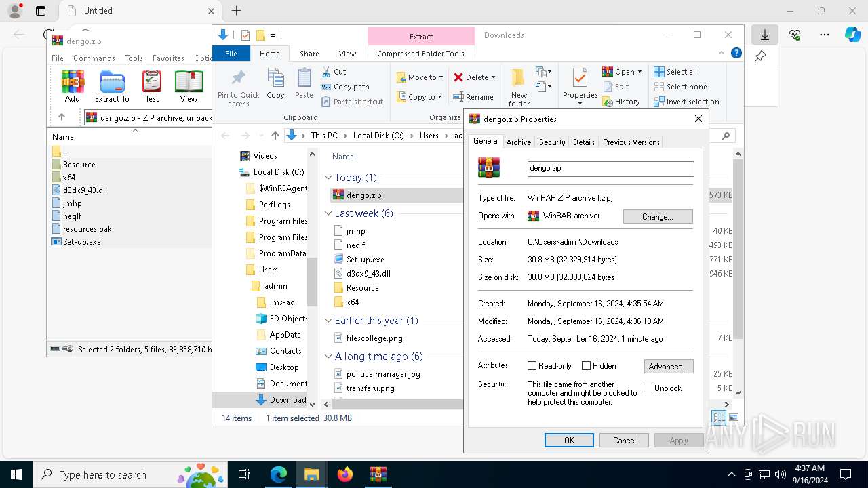Click Select all in the ribbon
Viewport: 868px width, 488px height.
(x=675, y=72)
